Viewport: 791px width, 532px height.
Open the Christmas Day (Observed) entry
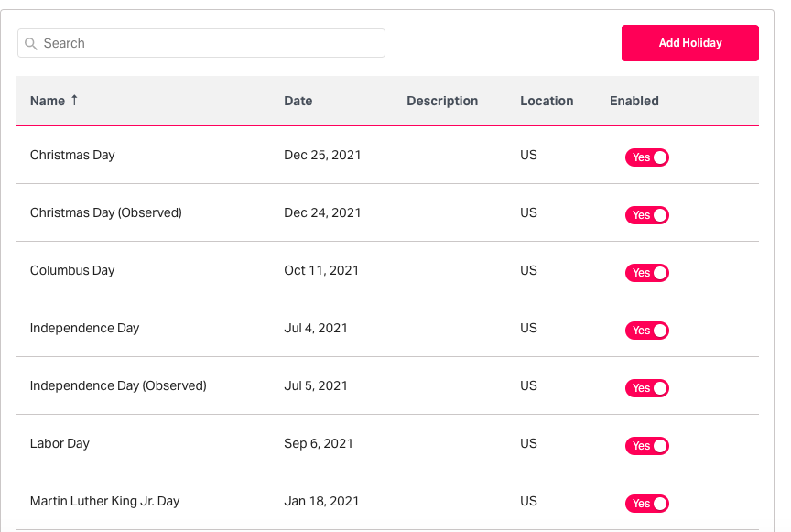pos(106,212)
